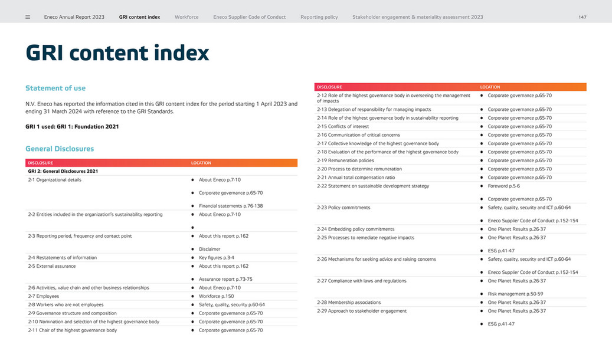Screen dimensions: 612x364
Task: Open Eneco Supplier Code of Conduct p.152-154 under 2-23
Action: (533, 221)
